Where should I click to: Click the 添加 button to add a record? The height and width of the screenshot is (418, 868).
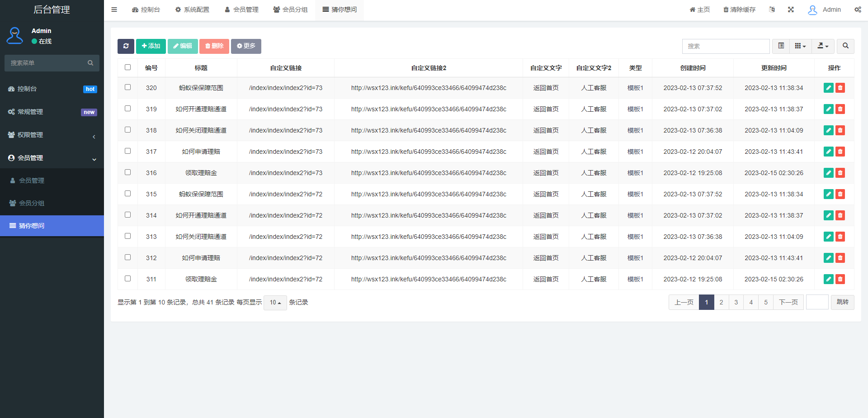coord(151,46)
